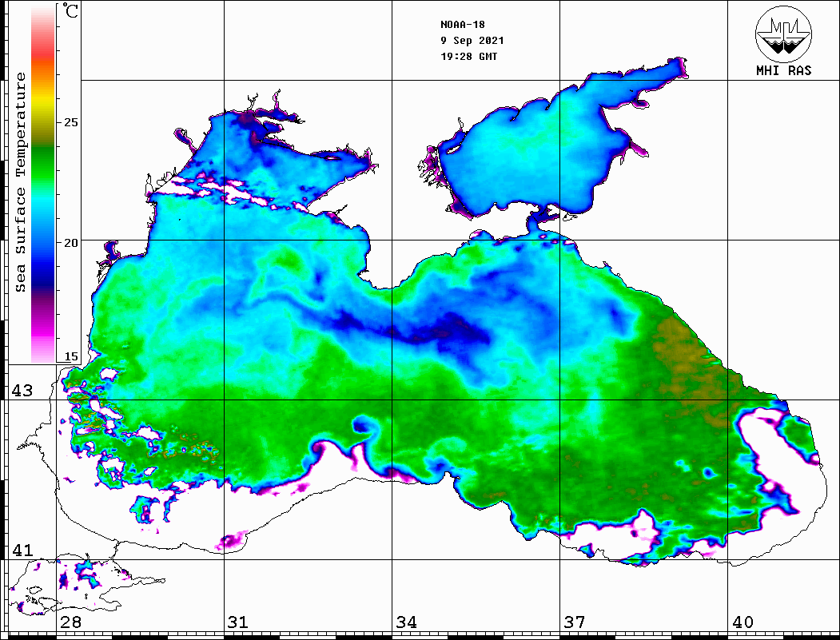Click the date 9 Sep 2021

[x=472, y=40]
